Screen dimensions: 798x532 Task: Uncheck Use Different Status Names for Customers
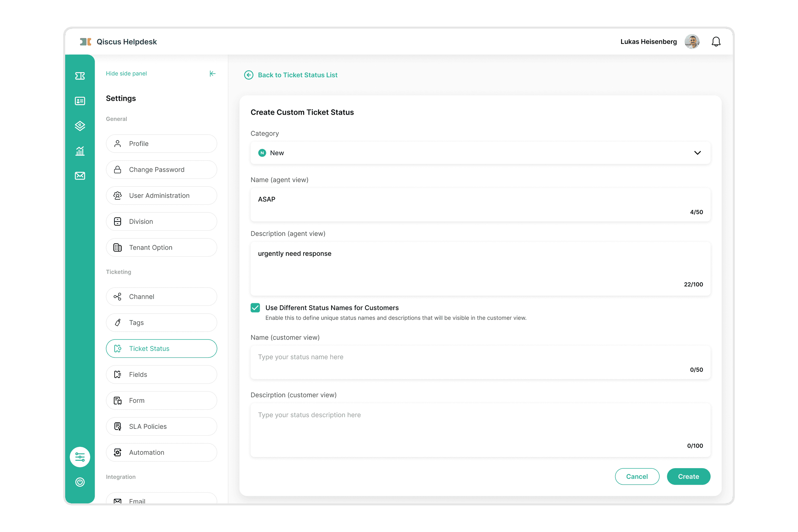[x=255, y=308]
